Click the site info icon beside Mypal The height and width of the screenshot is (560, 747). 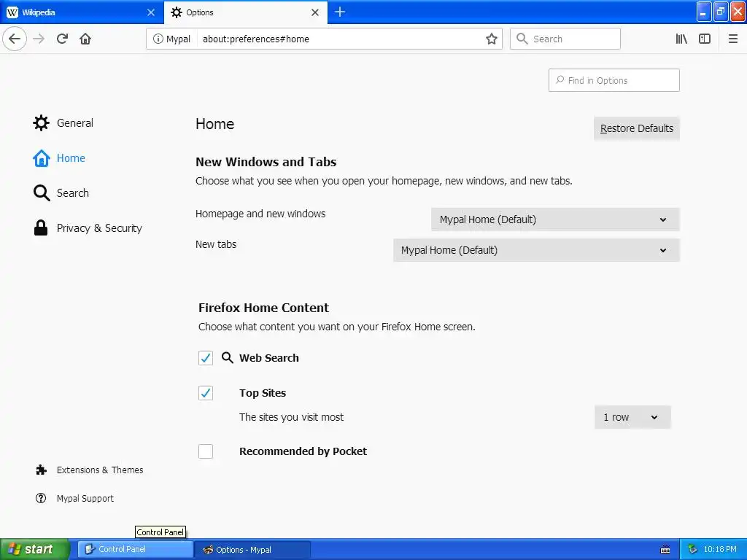point(158,39)
